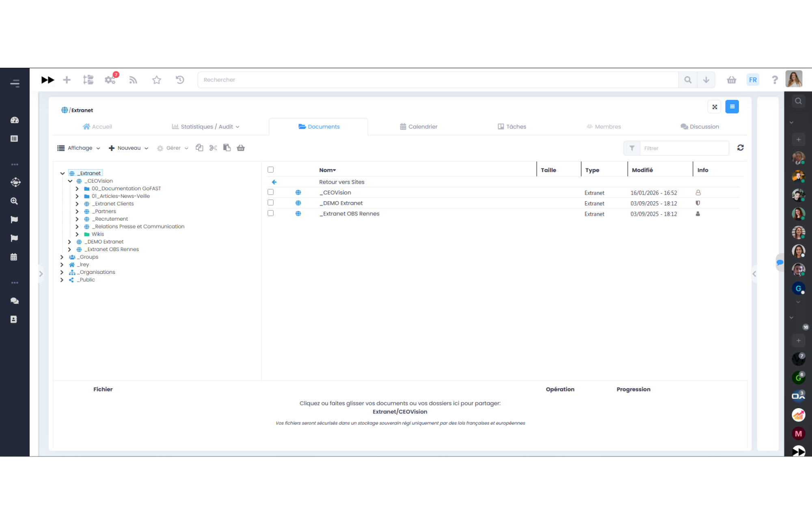Click Retour vers Sites link
The height and width of the screenshot is (525, 812).
tap(341, 182)
